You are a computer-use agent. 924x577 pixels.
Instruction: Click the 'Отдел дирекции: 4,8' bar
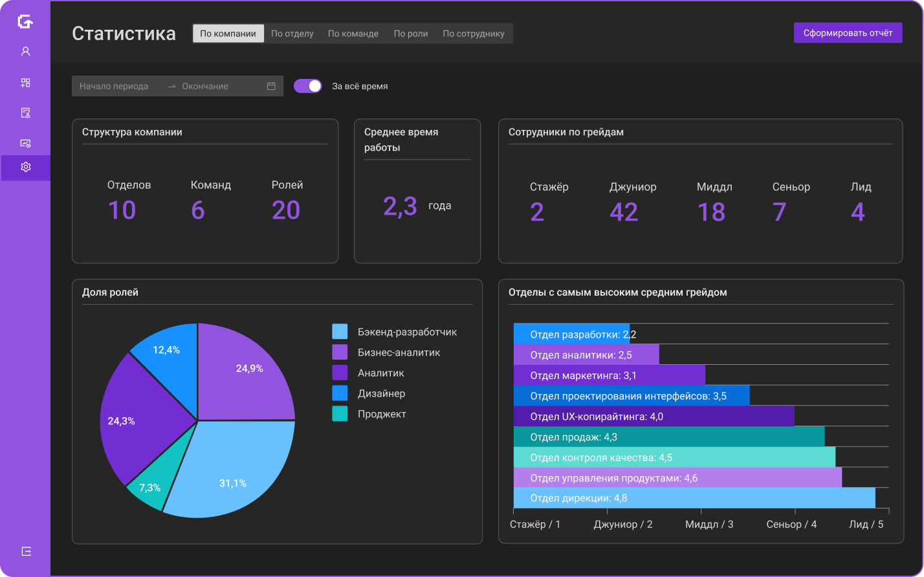[x=694, y=498]
